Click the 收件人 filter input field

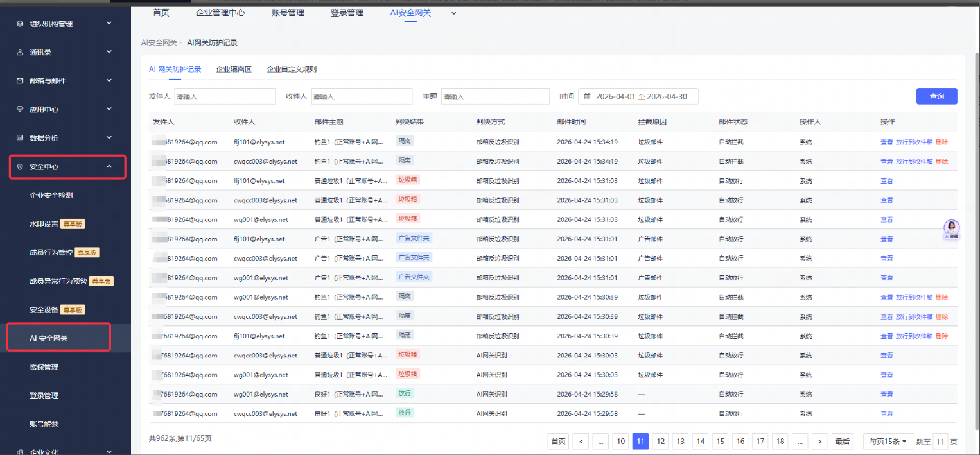362,96
